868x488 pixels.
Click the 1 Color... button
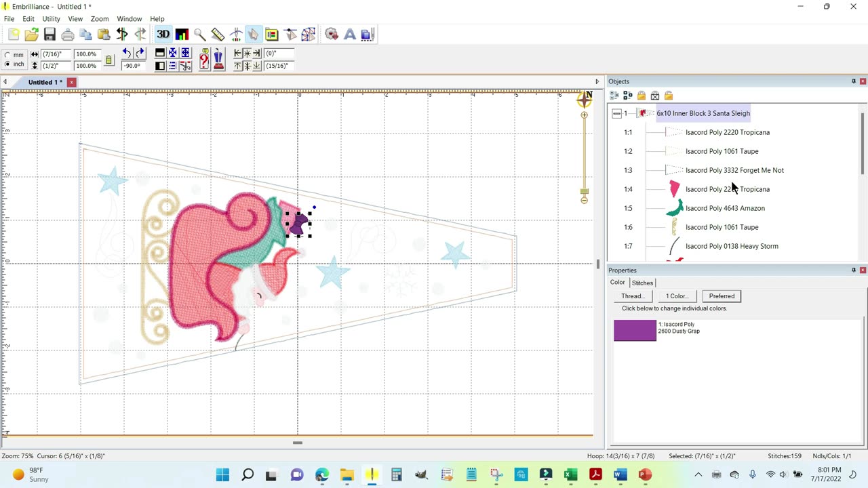[677, 296]
